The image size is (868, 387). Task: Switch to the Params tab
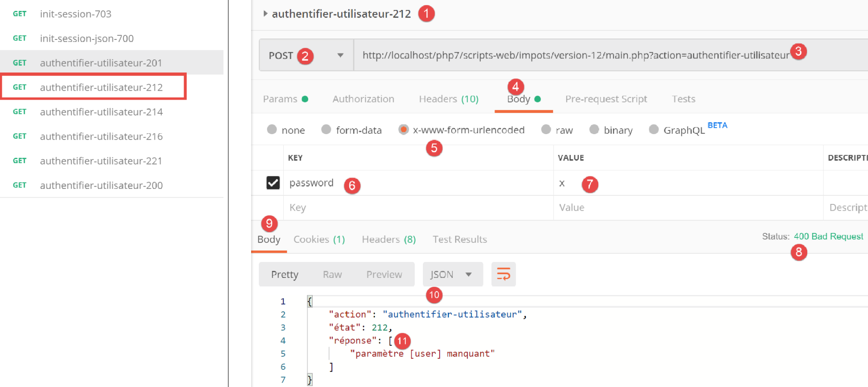tap(280, 99)
